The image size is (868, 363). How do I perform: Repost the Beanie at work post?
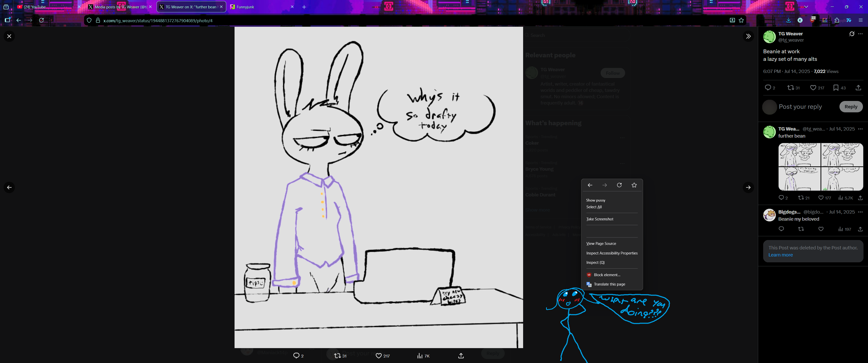[x=790, y=88]
